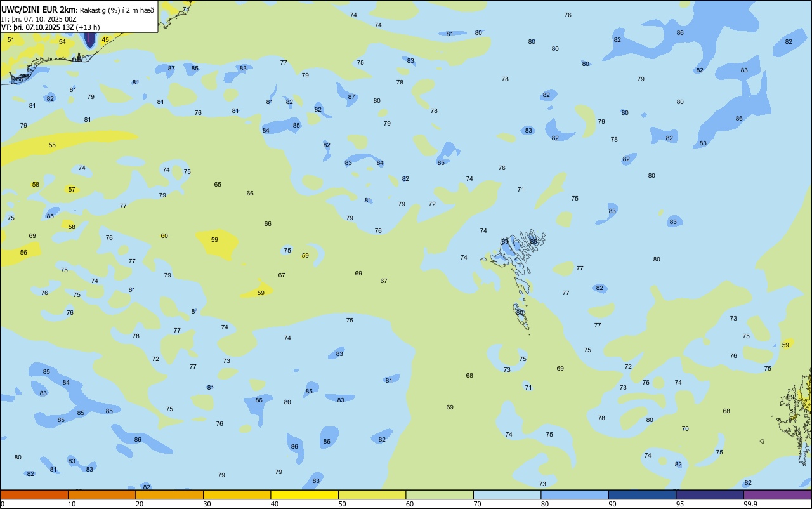Click the '30' legend tick label
The height and width of the screenshot is (509, 812).
click(x=207, y=504)
